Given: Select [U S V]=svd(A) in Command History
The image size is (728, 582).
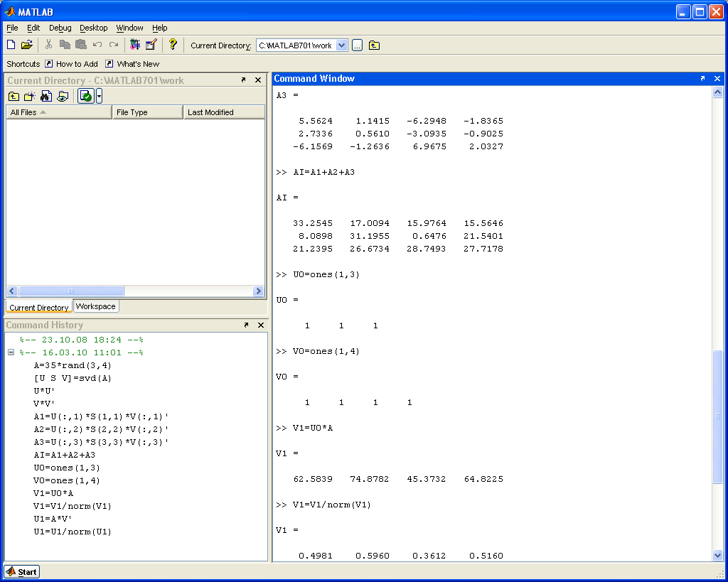Looking at the screenshot, I should point(73,378).
